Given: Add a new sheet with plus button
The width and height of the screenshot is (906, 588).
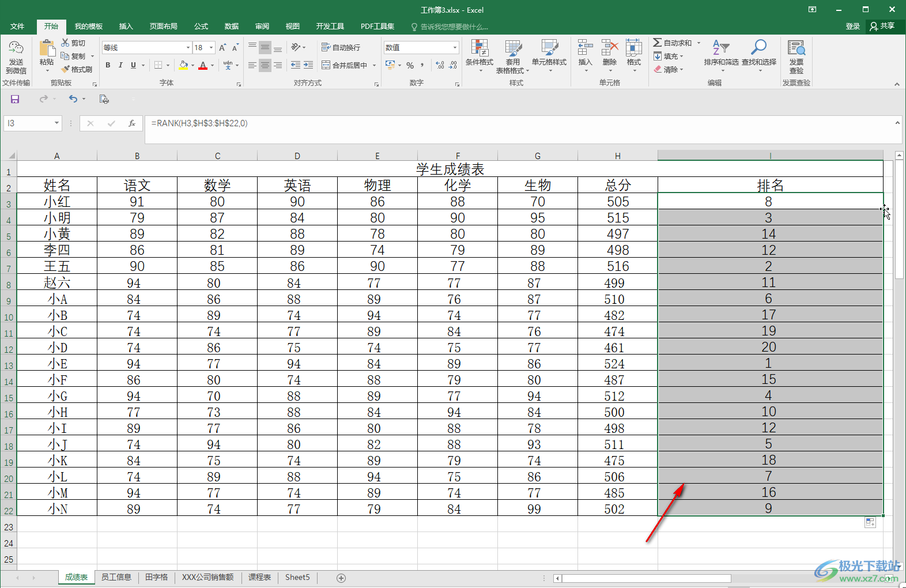Looking at the screenshot, I should (341, 578).
